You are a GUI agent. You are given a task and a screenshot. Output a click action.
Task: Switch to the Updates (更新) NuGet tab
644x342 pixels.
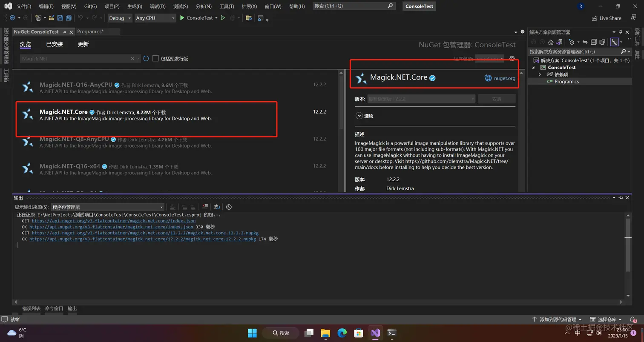click(83, 44)
